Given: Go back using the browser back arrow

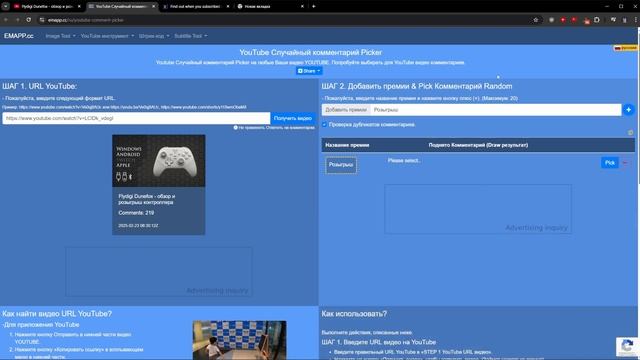Looking at the screenshot, I should (x=6, y=20).
